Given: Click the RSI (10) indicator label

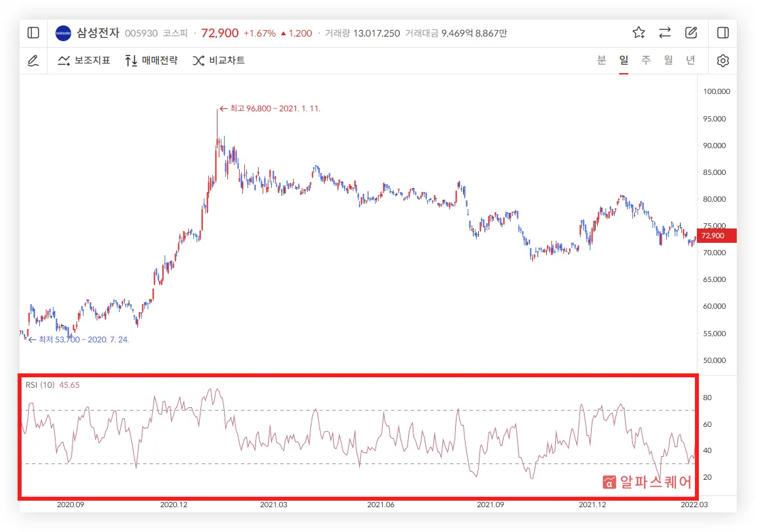Looking at the screenshot, I should pyautogui.click(x=40, y=385).
